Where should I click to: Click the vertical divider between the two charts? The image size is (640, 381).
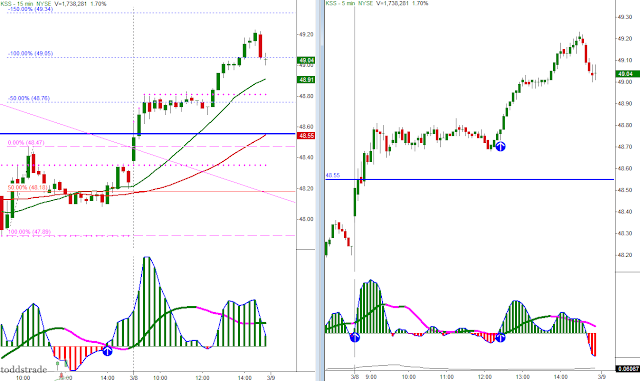pyautogui.click(x=320, y=190)
